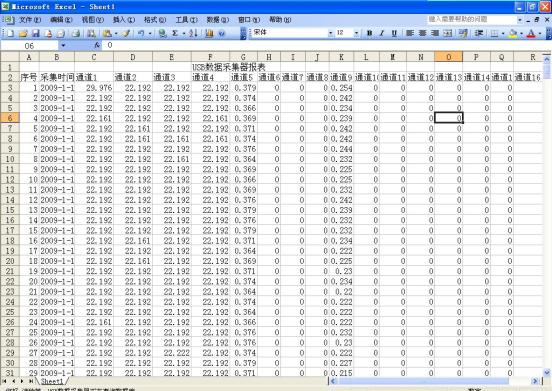Click the Undo arrow icon

click(x=141, y=33)
